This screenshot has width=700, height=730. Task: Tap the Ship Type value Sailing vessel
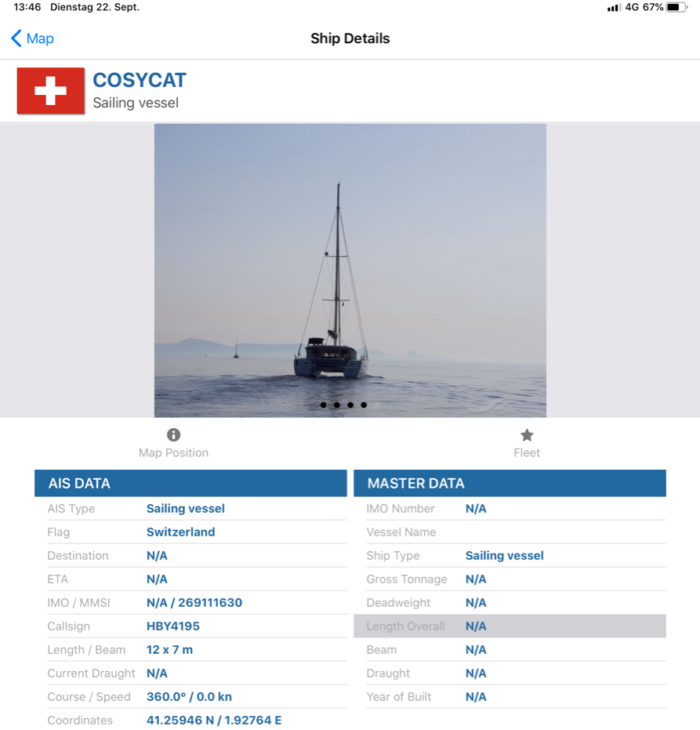tap(505, 555)
